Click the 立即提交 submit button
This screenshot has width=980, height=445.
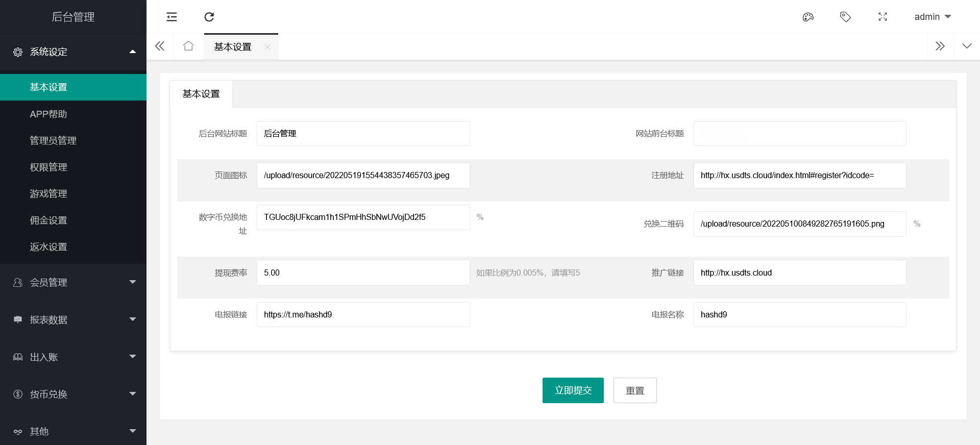[x=573, y=390]
